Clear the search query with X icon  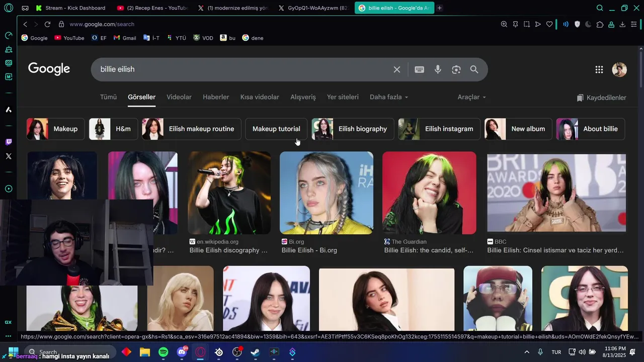(x=397, y=69)
